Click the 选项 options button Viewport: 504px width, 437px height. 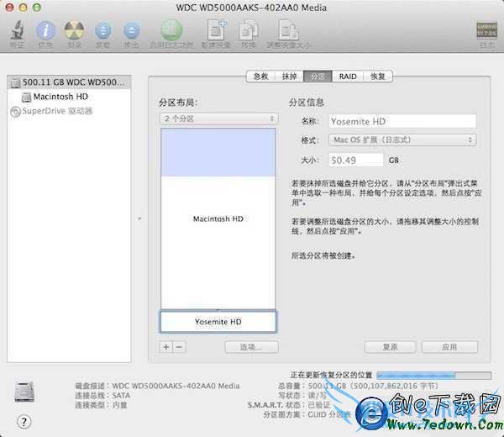252,347
